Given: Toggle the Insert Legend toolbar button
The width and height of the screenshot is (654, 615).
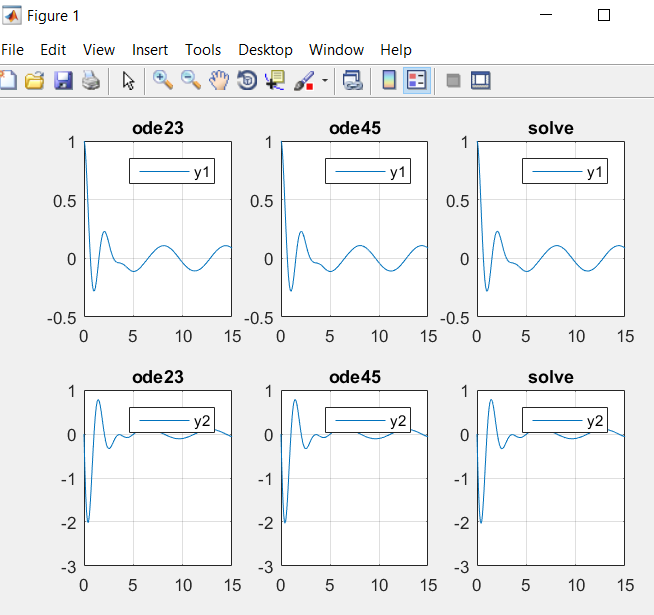Looking at the screenshot, I should (417, 80).
